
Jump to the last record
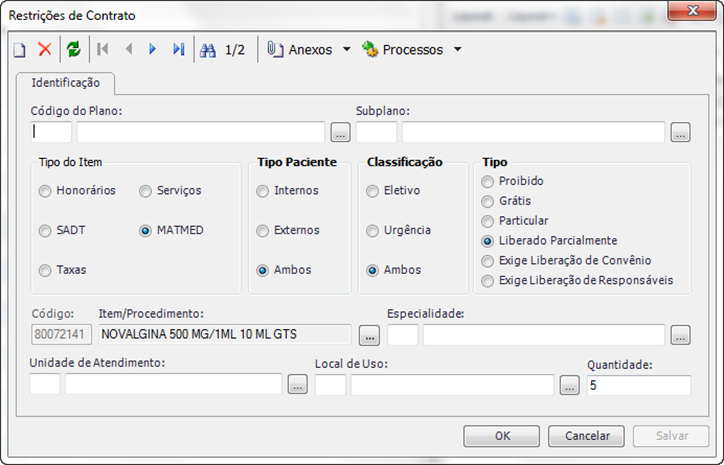tap(178, 49)
